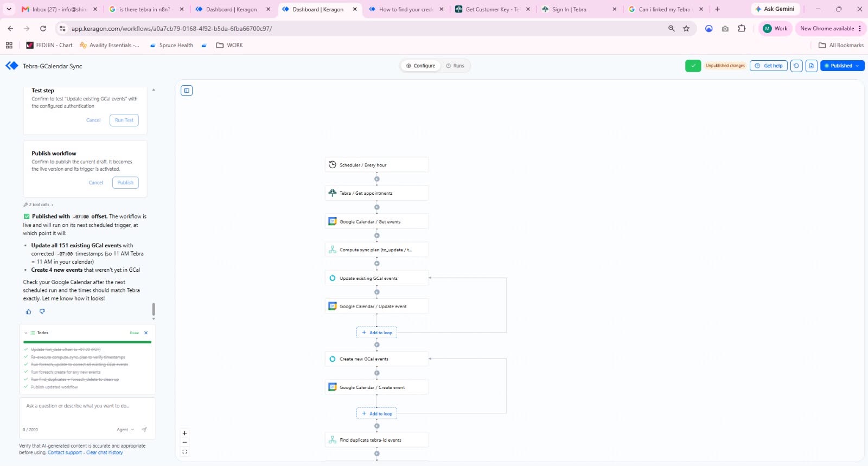Image resolution: width=868 pixels, height=466 pixels.
Task: Click New Chrome available update button
Action: pos(831,29)
